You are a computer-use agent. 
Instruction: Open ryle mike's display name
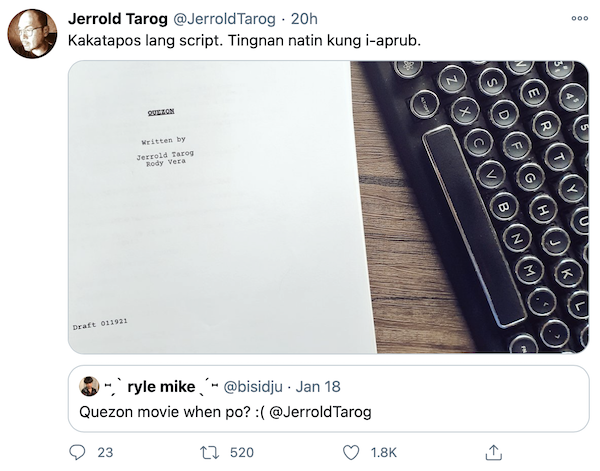(160, 386)
